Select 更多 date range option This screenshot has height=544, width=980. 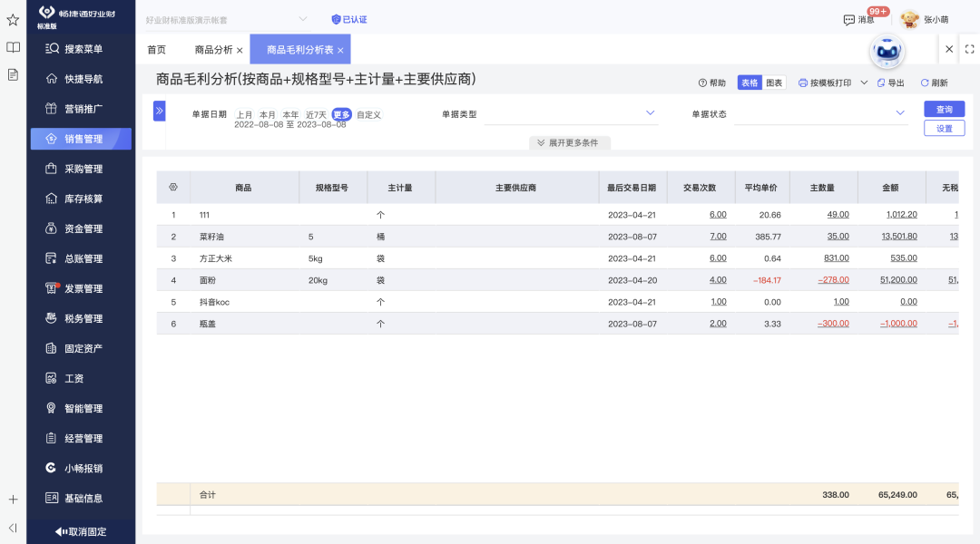[x=341, y=115]
